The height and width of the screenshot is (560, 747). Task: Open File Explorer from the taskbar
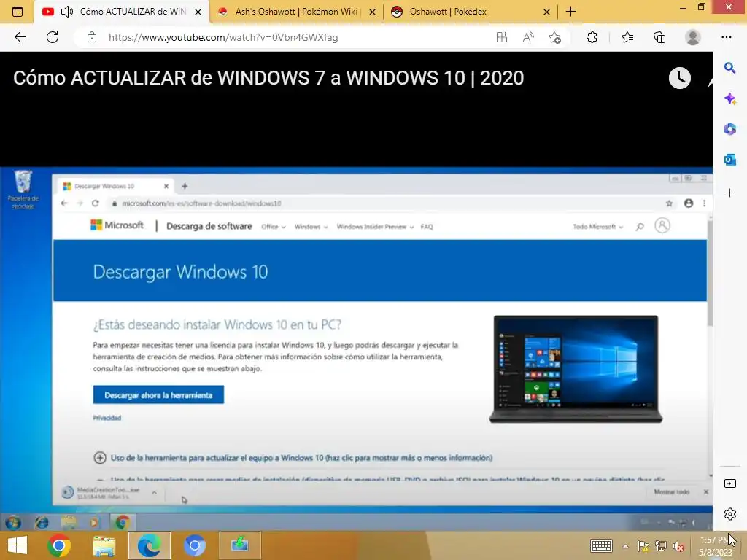tap(104, 545)
